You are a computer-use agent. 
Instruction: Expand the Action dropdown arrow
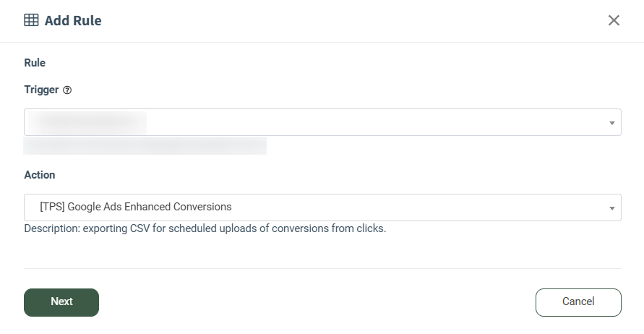(612, 208)
